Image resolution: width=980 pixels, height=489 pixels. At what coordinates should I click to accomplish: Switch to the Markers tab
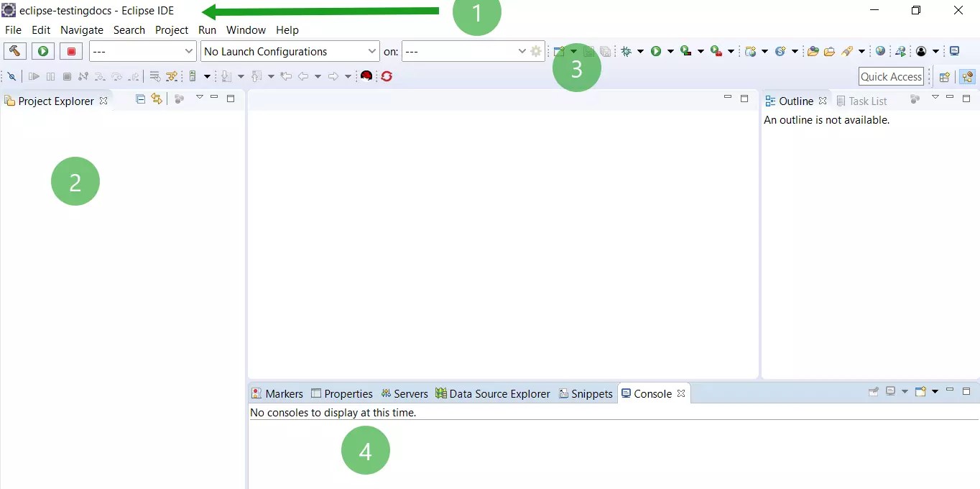277,393
